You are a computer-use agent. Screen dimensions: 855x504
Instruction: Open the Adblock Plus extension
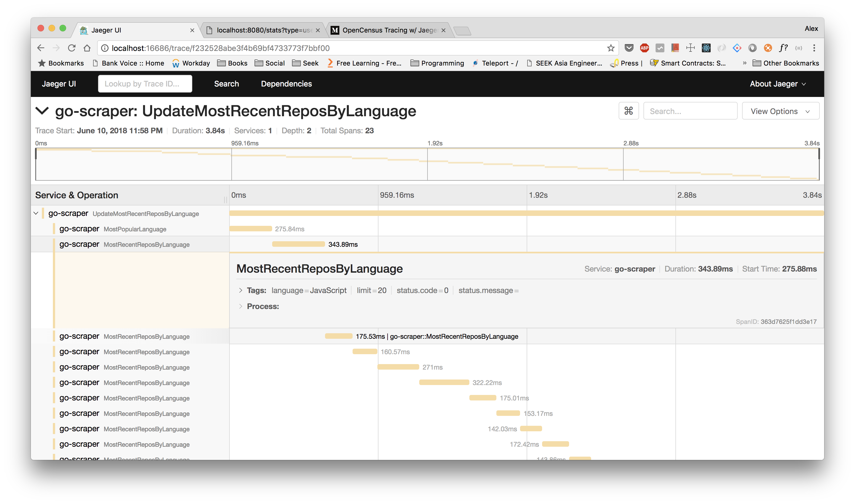(x=644, y=48)
